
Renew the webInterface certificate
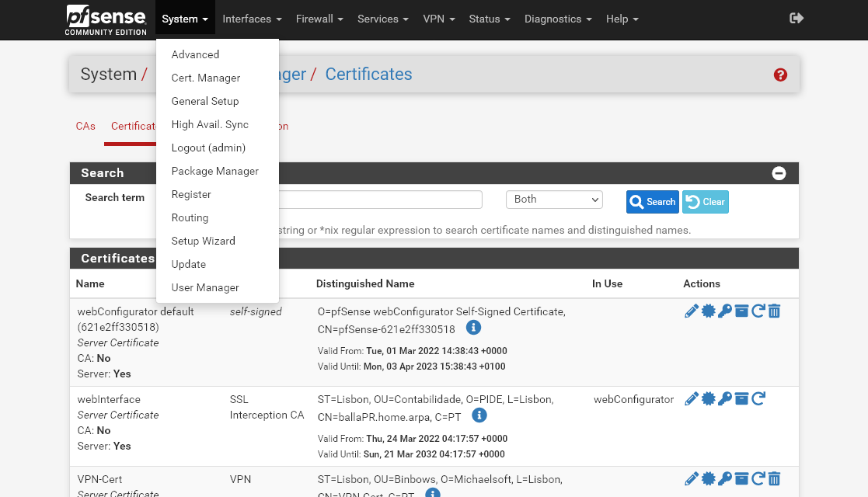pyautogui.click(x=758, y=399)
